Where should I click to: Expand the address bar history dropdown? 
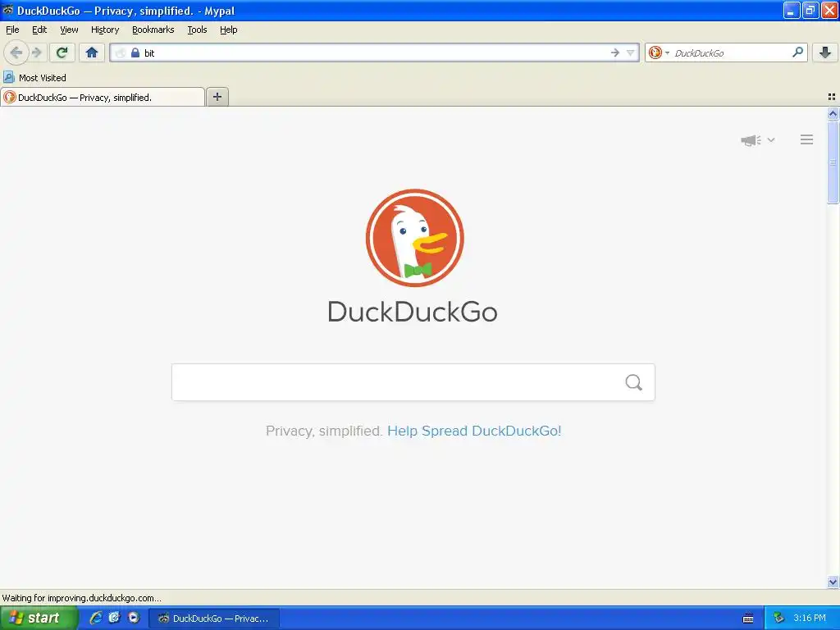point(631,52)
